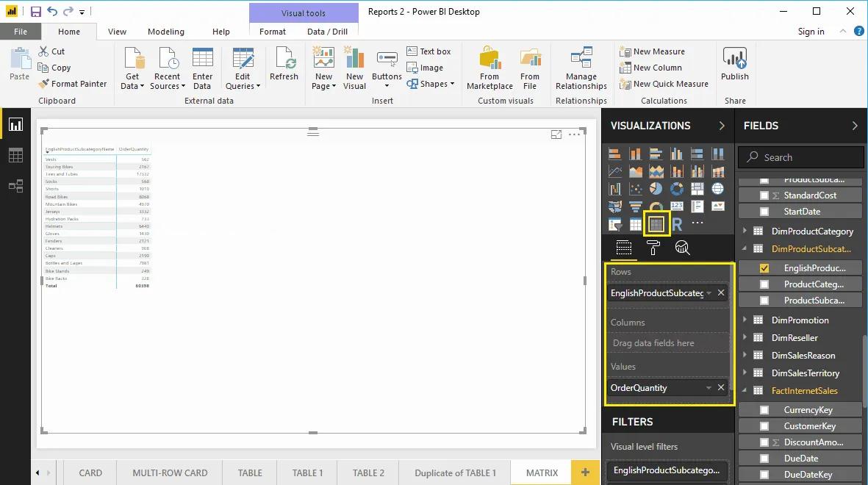The width and height of the screenshot is (868, 485).
Task: Open the TABLE 2 report page
Action: [x=367, y=473]
